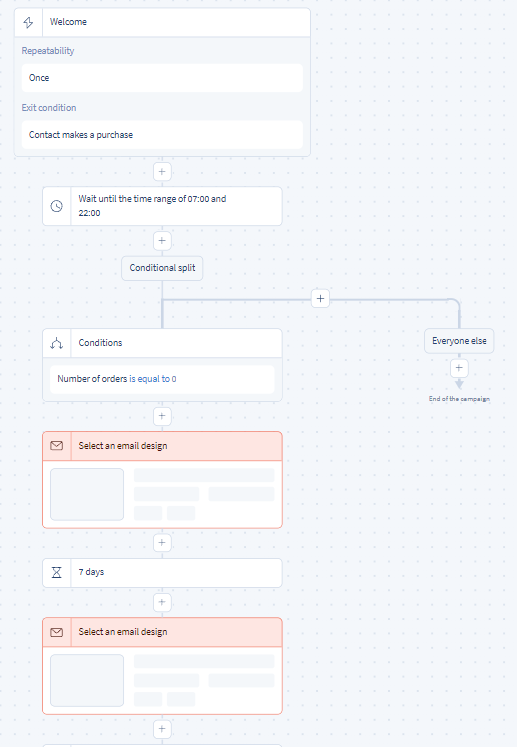The width and height of the screenshot is (517, 747).
Task: Add a step above Conditional split
Action: [162, 241]
